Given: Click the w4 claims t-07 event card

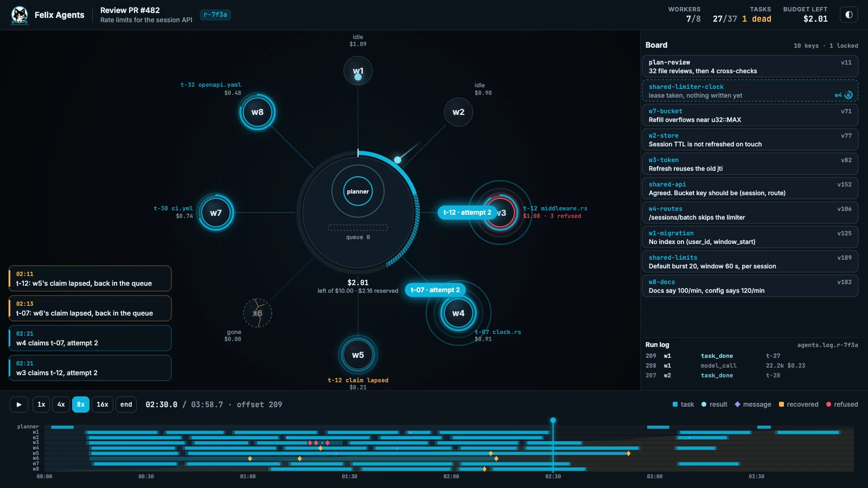Looking at the screenshot, I should [90, 338].
